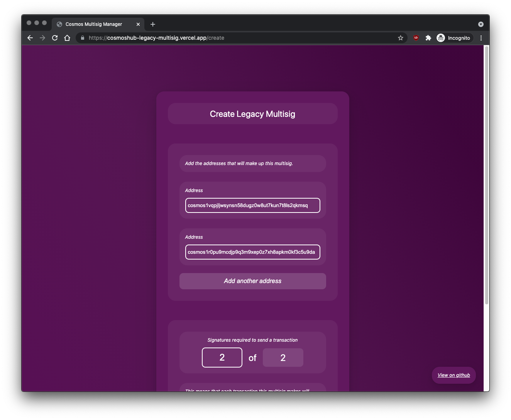Reload the current page
511x420 pixels.
coord(55,38)
